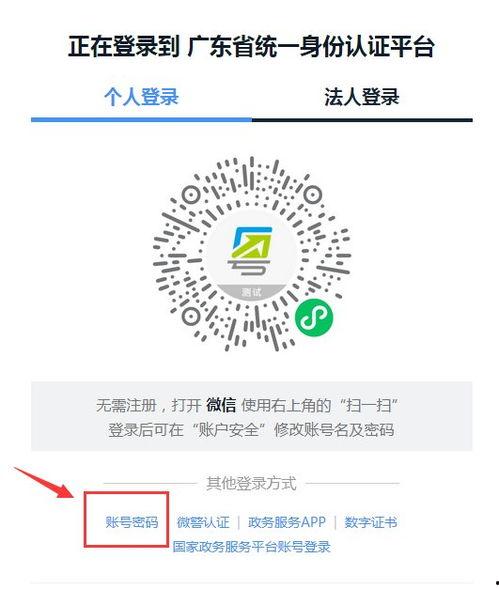Click the green WeChat mini-program icon
This screenshot has height=589, width=499.
click(x=314, y=318)
